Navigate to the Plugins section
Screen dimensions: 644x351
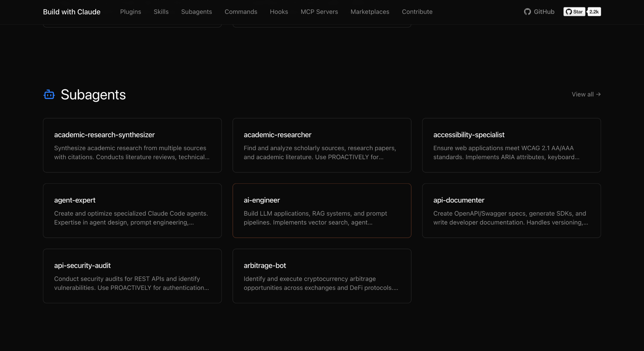(x=130, y=12)
